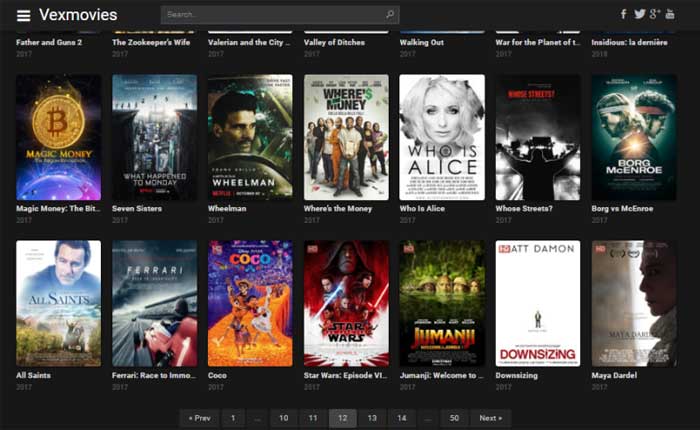Click War for the Planet title link
Image resolution: width=700 pixels, height=430 pixels.
click(x=538, y=42)
